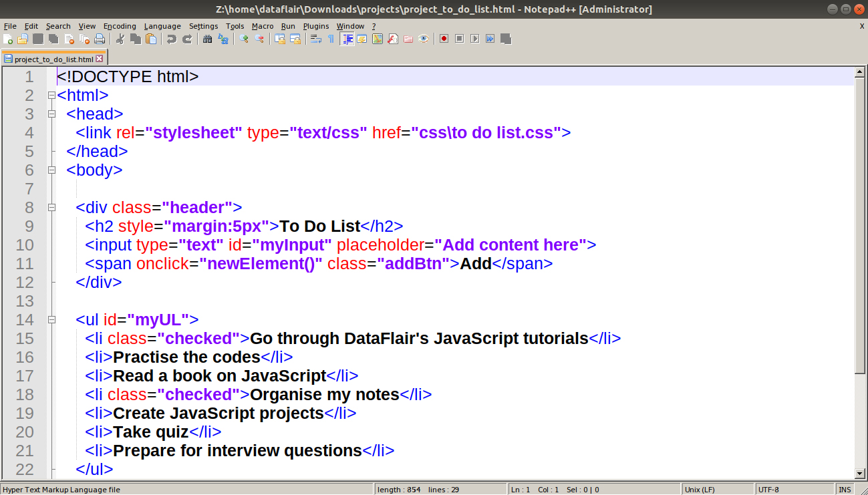The image size is (868, 495).
Task: Open the Encoding menu
Action: 120,26
